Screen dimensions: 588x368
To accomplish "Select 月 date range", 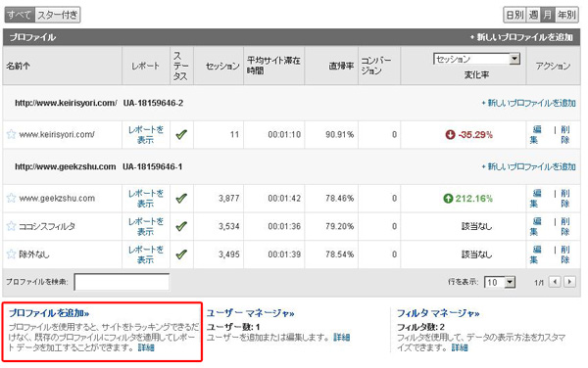I will 548,15.
